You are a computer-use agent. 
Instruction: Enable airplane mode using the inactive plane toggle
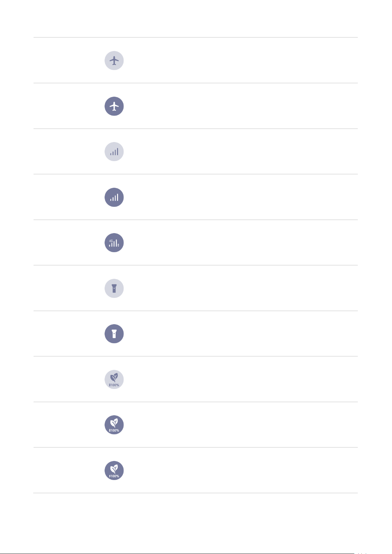coord(114,60)
